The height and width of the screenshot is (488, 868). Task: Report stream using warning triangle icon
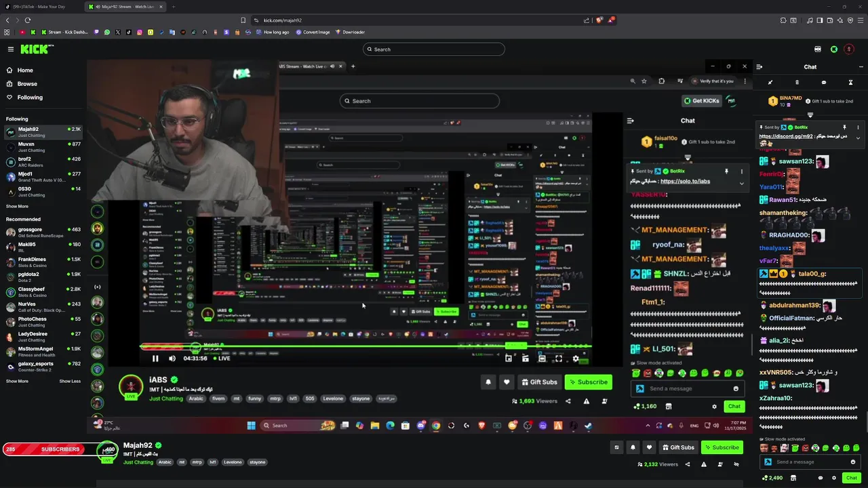click(704, 464)
